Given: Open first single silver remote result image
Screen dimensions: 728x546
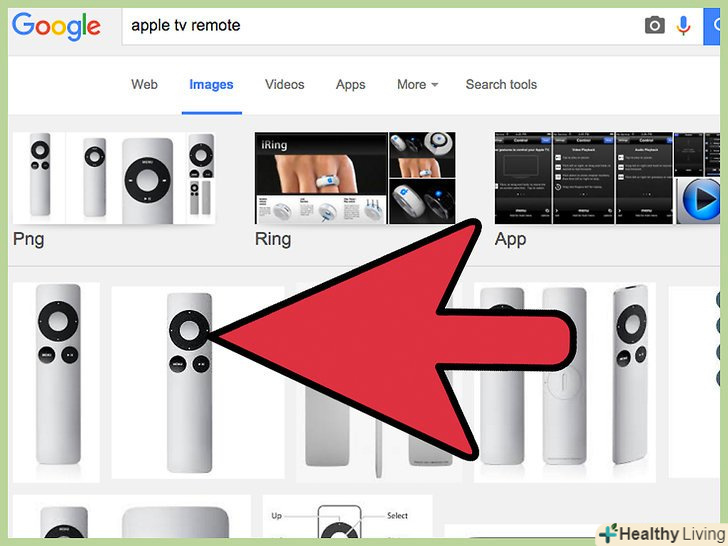Looking at the screenshot, I should point(56,382).
